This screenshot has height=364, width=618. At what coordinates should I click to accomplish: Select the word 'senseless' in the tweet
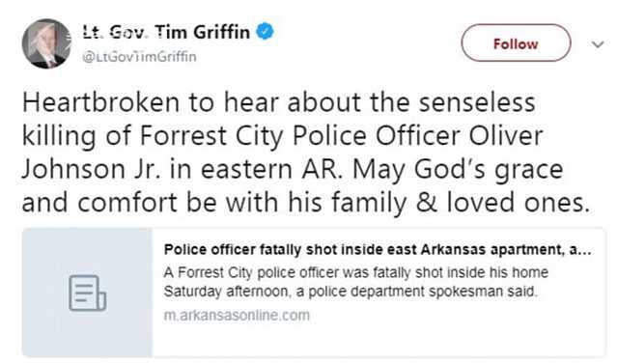click(x=477, y=102)
